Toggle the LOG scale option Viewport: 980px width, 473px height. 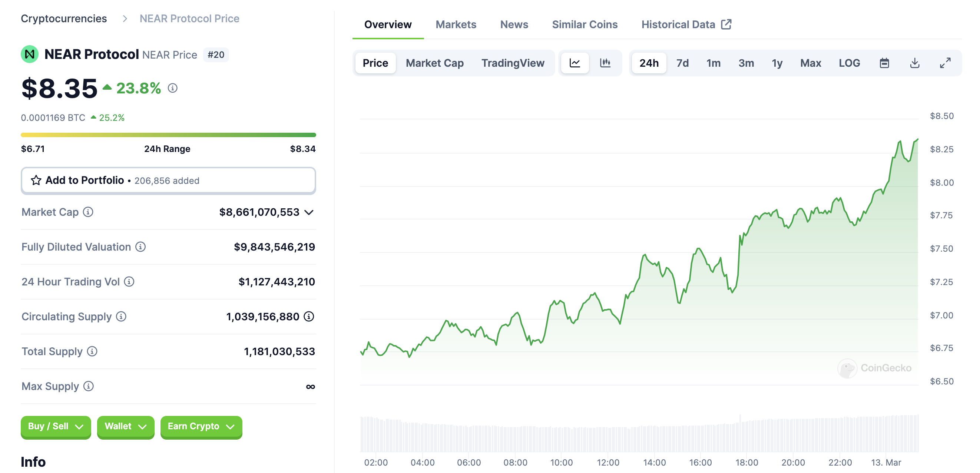pos(849,63)
